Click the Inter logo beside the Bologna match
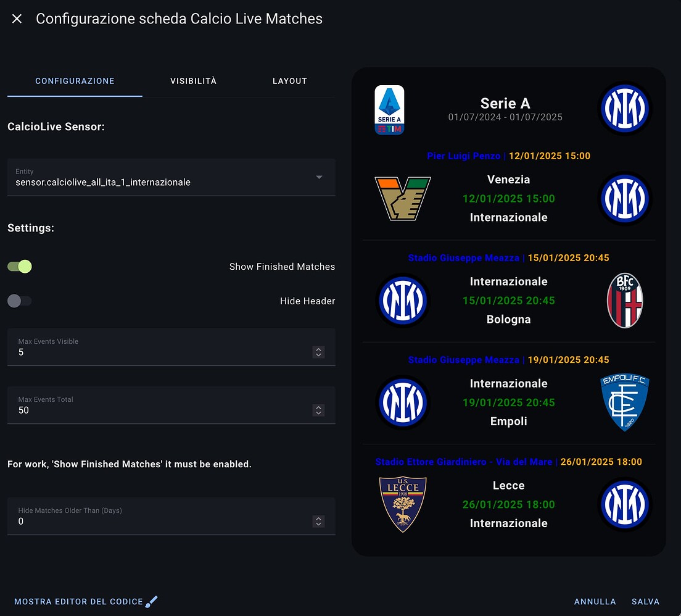This screenshot has width=681, height=616. (403, 300)
